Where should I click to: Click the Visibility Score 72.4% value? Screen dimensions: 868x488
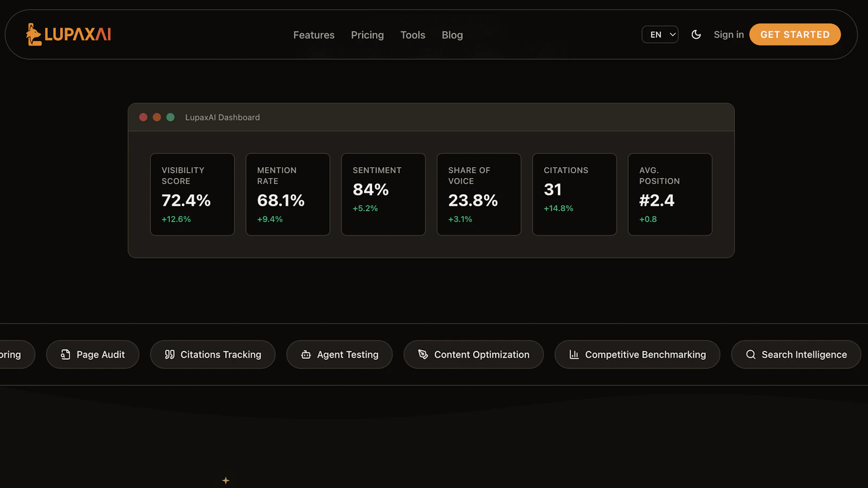(x=186, y=200)
